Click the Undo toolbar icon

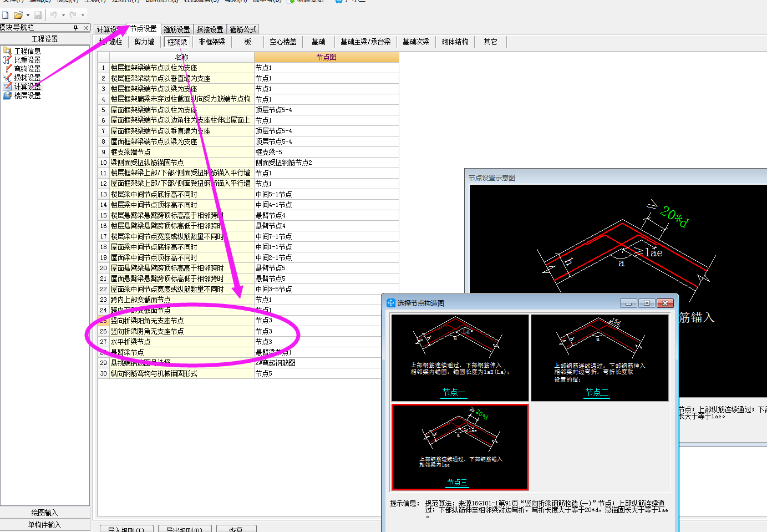[54, 15]
